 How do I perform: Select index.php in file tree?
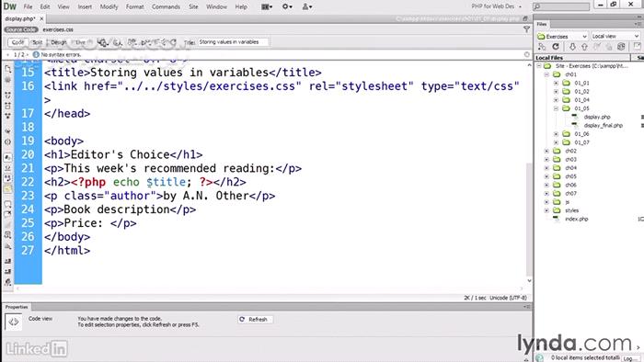click(x=576, y=219)
